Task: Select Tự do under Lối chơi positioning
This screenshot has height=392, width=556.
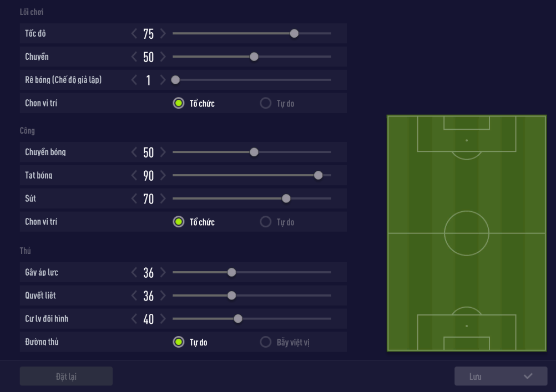Action: point(266,103)
